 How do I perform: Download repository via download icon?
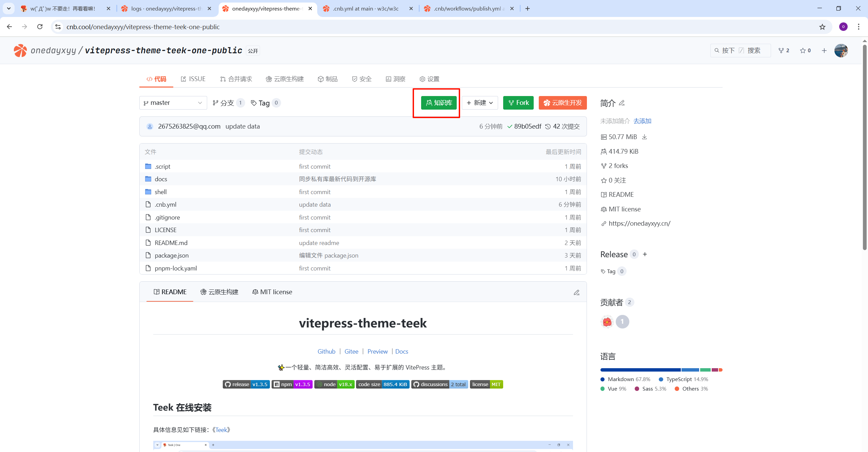click(x=645, y=137)
